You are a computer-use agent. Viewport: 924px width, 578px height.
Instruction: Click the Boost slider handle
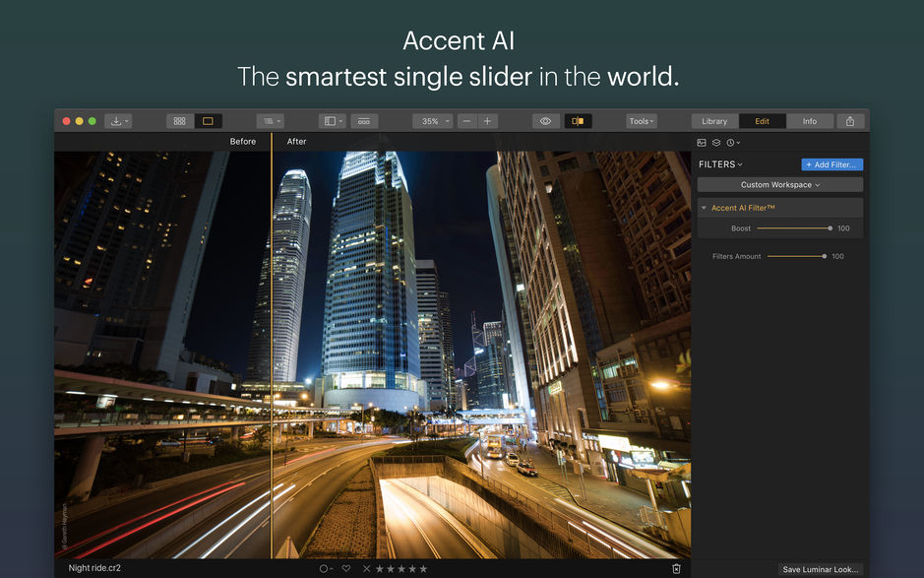pyautogui.click(x=829, y=227)
